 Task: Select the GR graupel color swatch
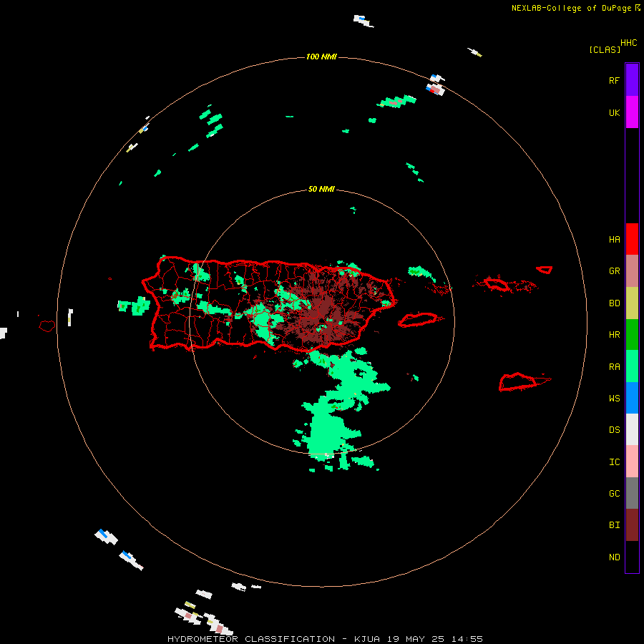(x=632, y=271)
